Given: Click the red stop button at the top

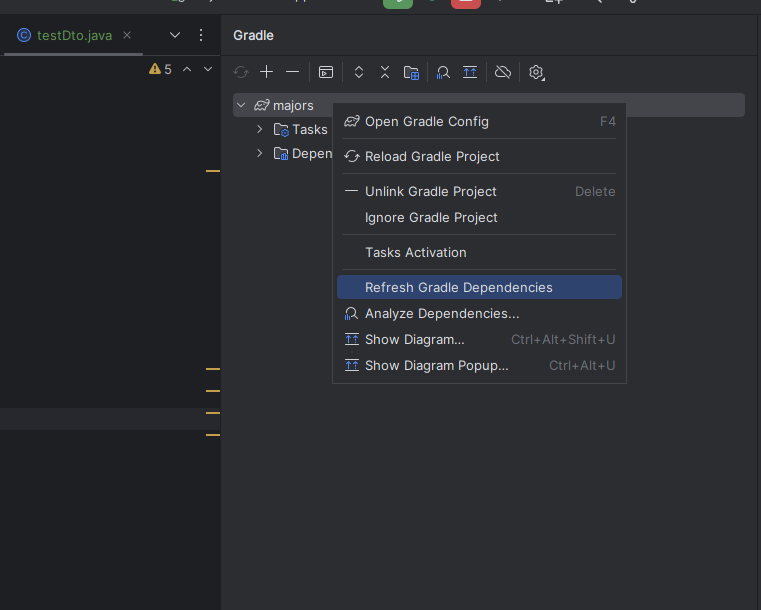Looking at the screenshot, I should (x=466, y=3).
